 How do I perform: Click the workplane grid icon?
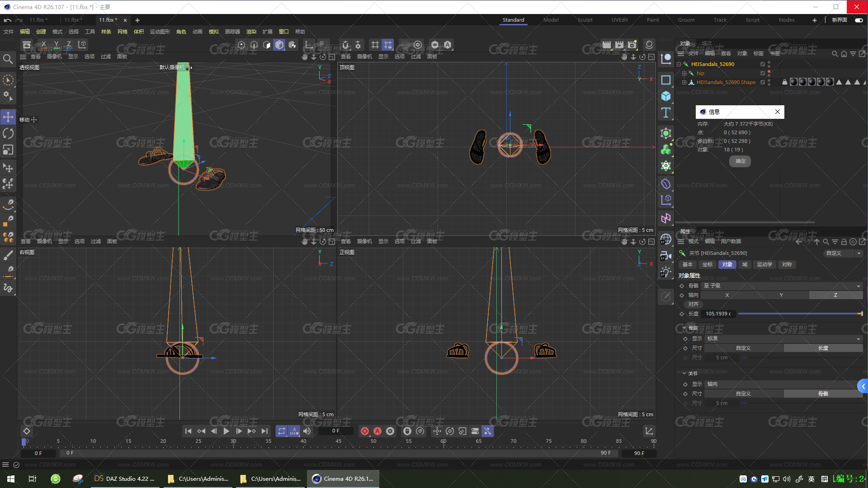375,45
